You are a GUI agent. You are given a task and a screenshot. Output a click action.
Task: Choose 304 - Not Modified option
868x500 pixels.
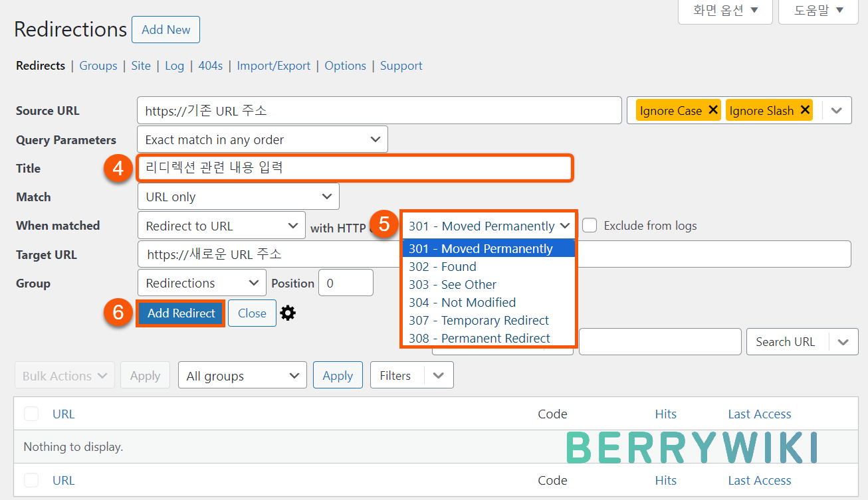488,302
